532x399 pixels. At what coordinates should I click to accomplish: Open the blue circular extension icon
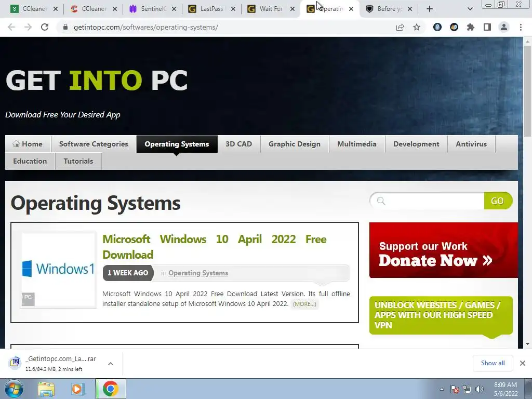click(x=437, y=27)
